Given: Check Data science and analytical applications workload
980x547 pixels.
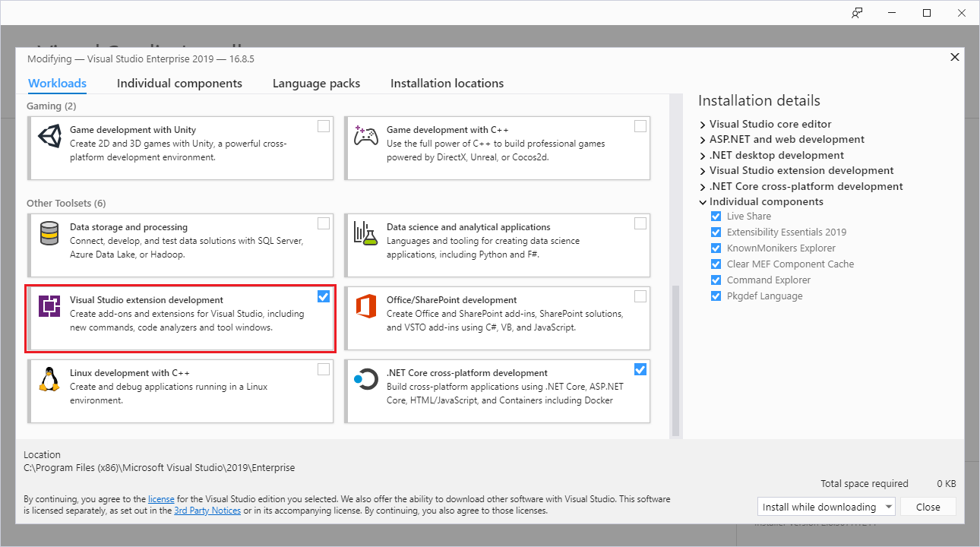Looking at the screenshot, I should pos(640,223).
